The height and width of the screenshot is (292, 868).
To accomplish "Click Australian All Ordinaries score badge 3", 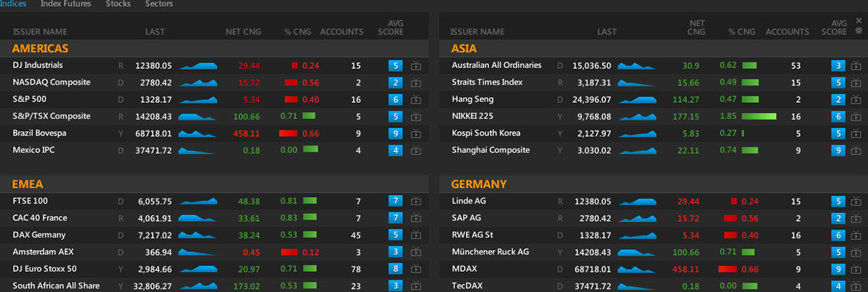I will tap(838, 65).
